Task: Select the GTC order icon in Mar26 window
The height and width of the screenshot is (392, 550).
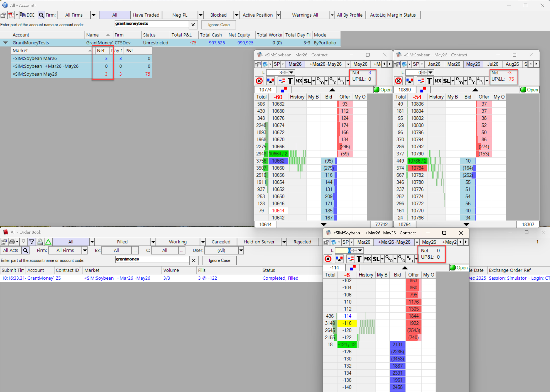Action: [333, 81]
